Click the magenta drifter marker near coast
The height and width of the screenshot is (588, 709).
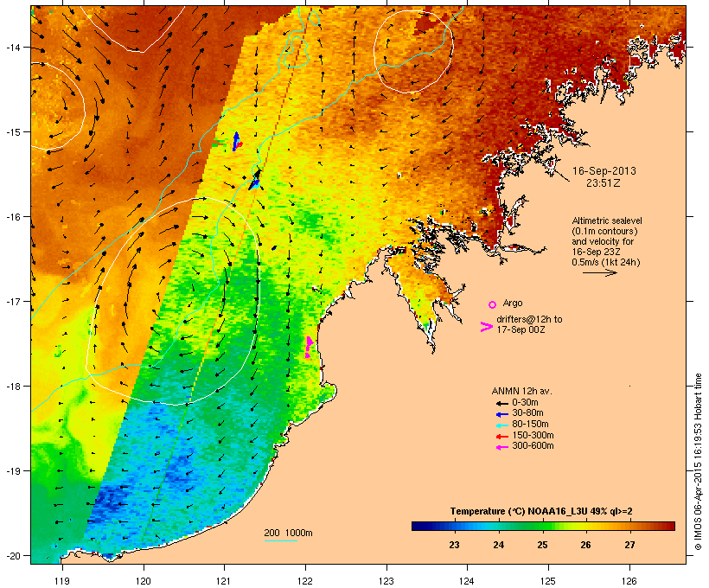[309, 347]
